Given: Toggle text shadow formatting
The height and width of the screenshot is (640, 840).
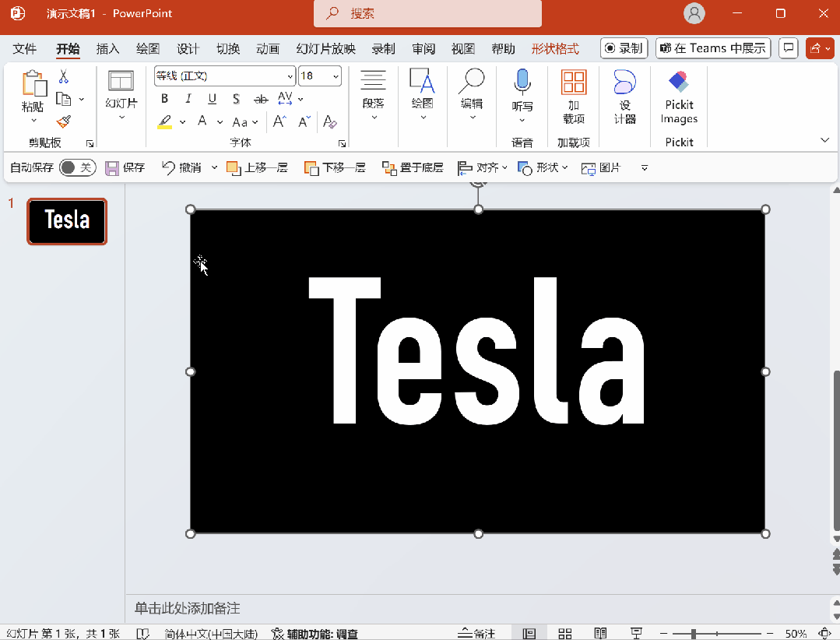Looking at the screenshot, I should (236, 99).
